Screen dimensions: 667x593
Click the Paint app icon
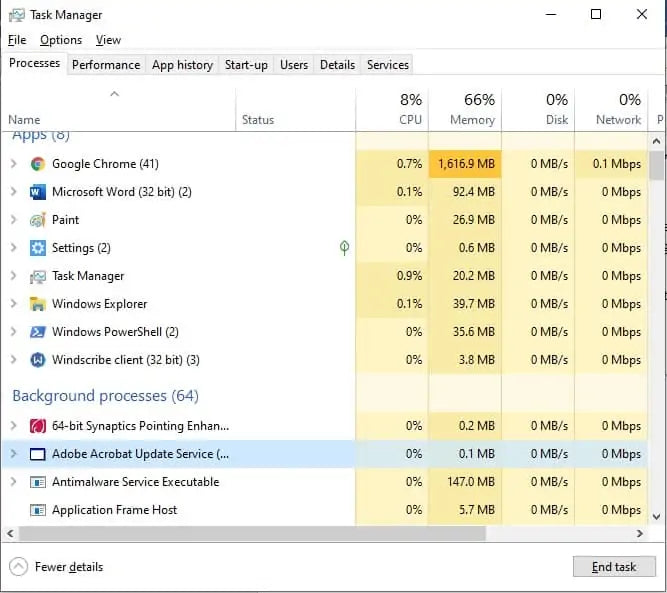tap(38, 220)
